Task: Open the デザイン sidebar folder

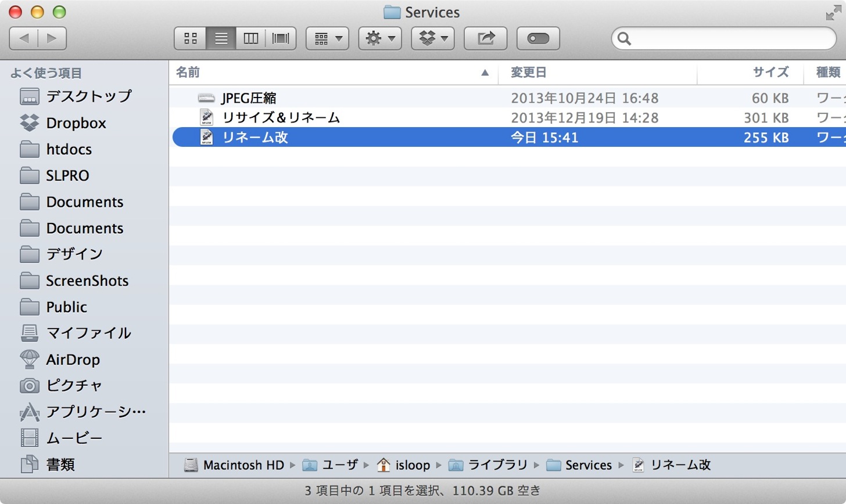Action: [61, 254]
